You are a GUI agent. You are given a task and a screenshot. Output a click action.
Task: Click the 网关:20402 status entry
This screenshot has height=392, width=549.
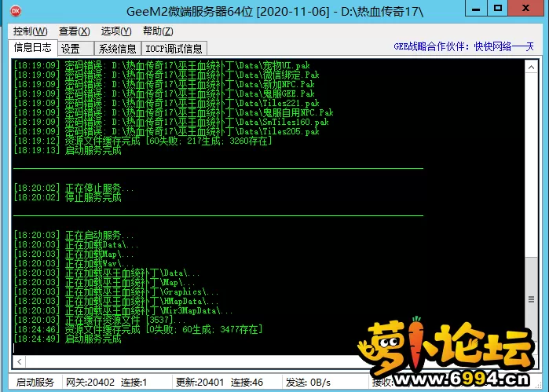pos(90,383)
